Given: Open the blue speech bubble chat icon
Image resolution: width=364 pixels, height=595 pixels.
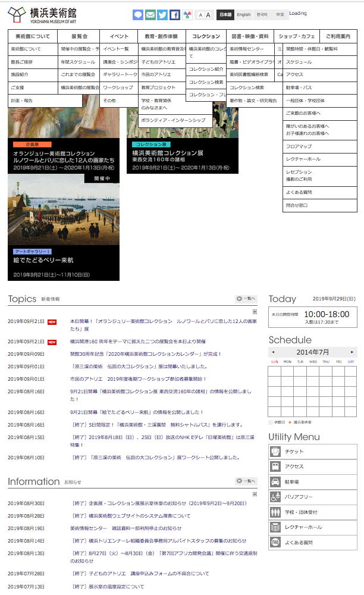Looking at the screenshot, I should (x=138, y=15).
